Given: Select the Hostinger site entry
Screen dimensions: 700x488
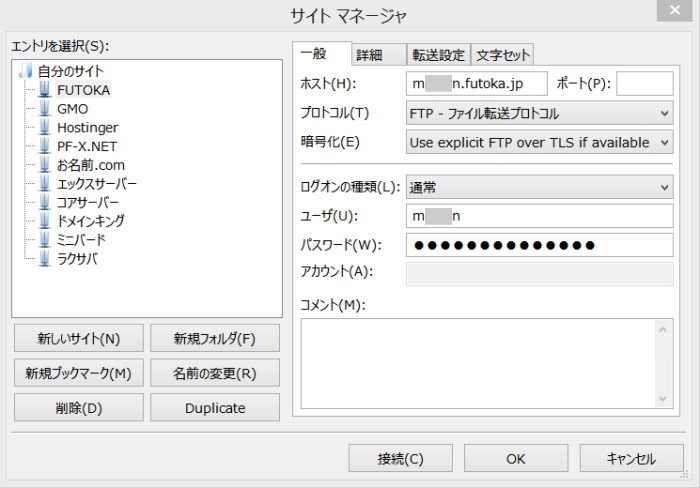Looking at the screenshot, I should click(88, 128).
